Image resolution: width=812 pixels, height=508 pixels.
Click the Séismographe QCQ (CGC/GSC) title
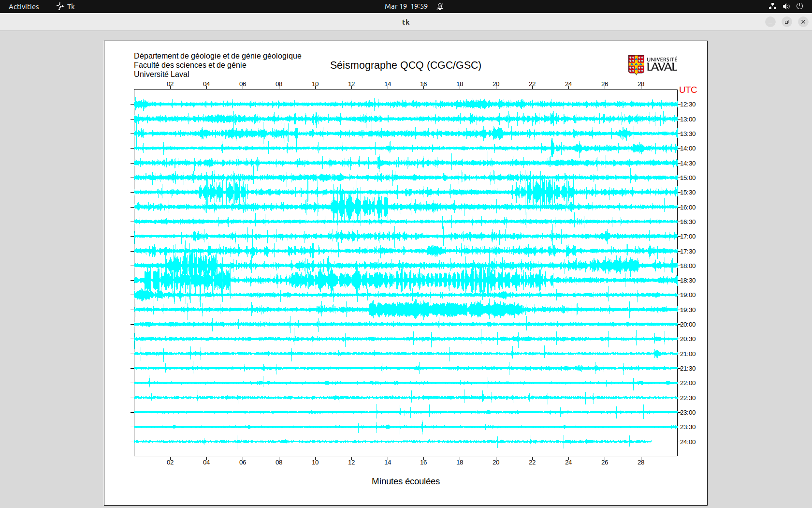[x=406, y=65]
